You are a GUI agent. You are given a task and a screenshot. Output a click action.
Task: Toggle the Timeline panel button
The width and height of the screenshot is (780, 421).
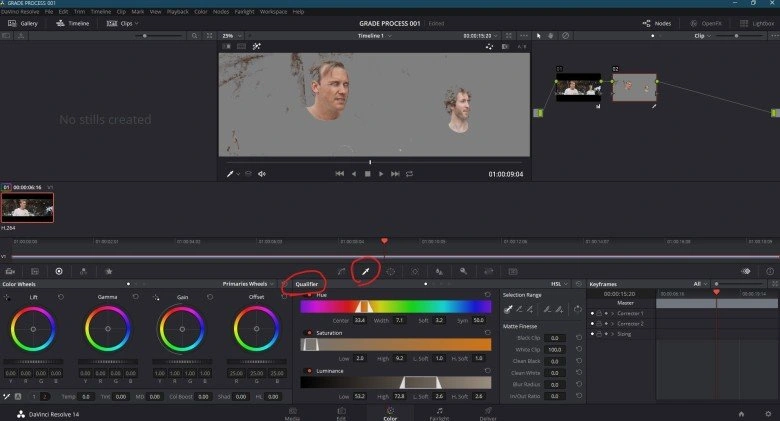pyautogui.click(x=73, y=23)
